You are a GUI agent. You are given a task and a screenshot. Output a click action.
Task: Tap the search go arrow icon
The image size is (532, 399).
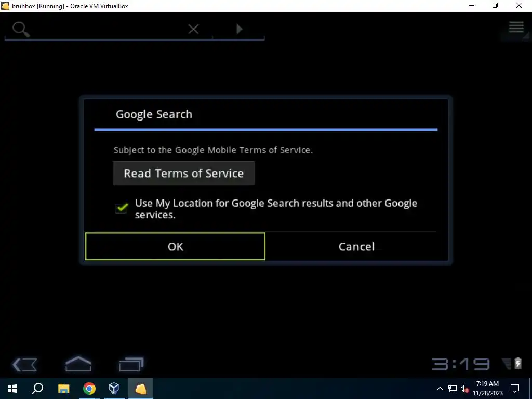239,29
